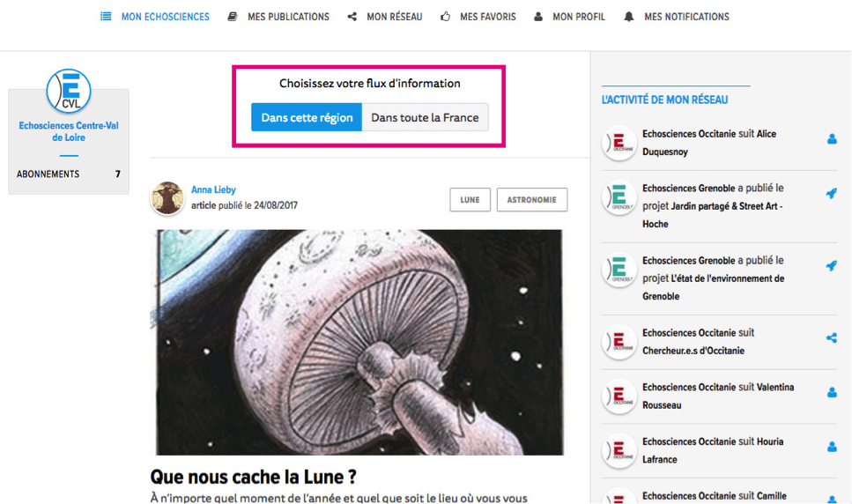The image size is (852, 504).
Task: Open Mon Profil menu item
Action: [579, 17]
